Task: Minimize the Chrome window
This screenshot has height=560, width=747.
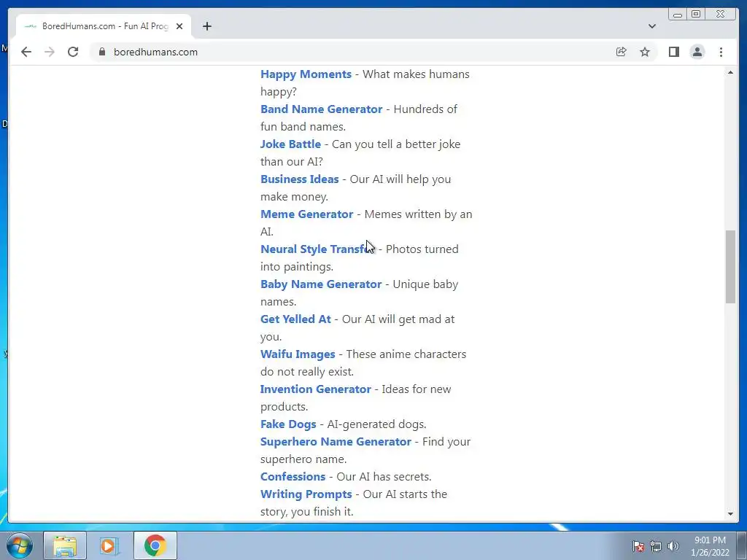Action: tap(678, 15)
